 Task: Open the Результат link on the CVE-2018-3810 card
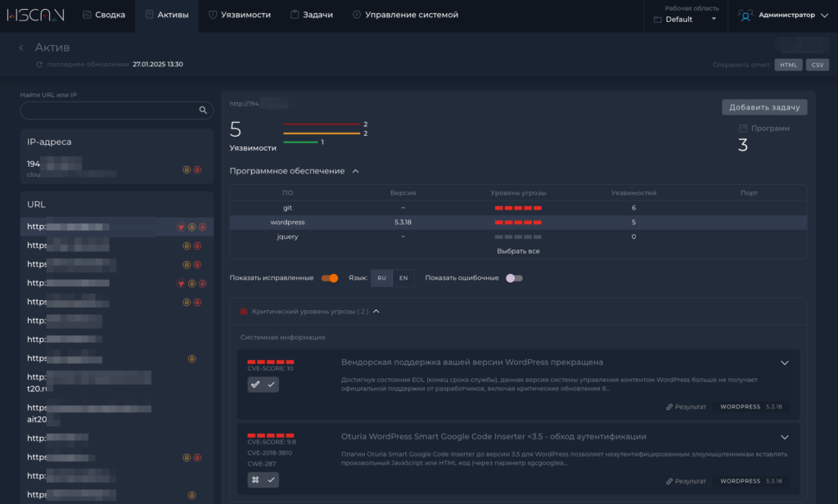pyautogui.click(x=687, y=481)
